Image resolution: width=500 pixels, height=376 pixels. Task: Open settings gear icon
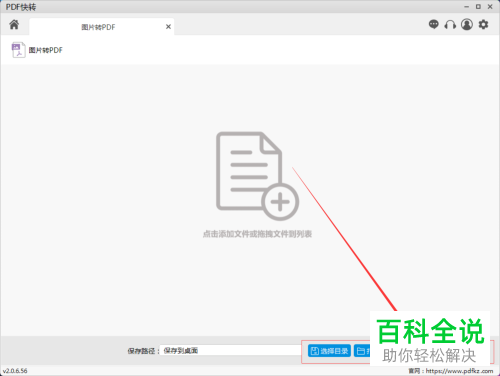point(483,24)
